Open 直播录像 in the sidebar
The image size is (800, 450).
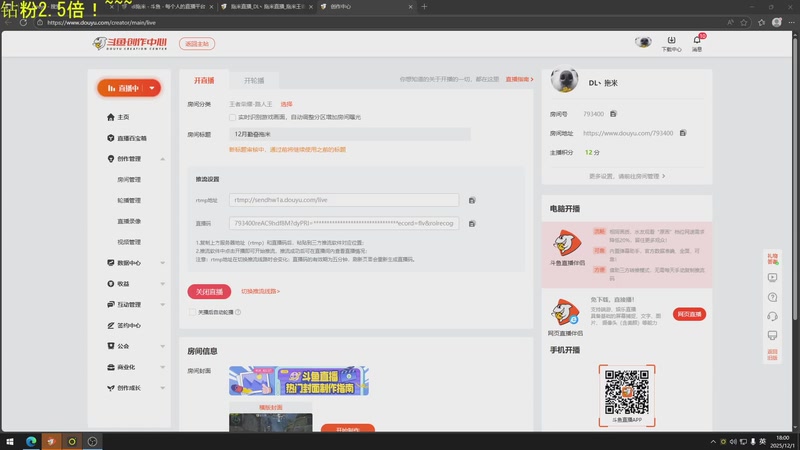point(129,221)
